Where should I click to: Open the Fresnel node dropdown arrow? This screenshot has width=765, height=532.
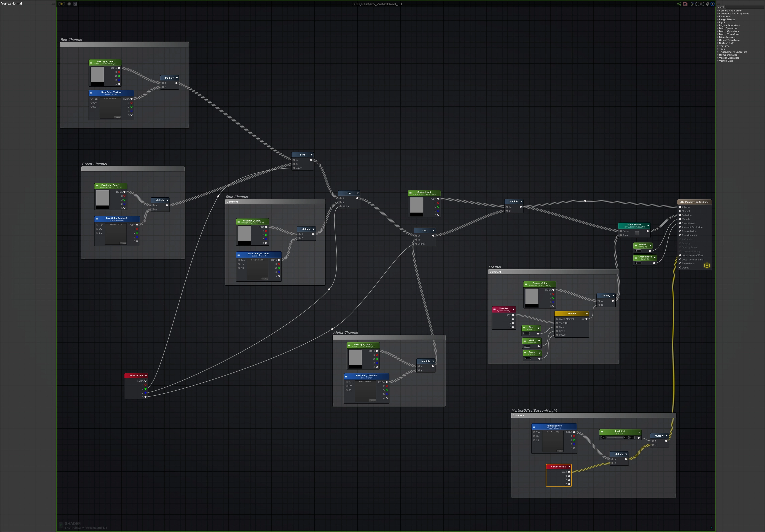coord(587,314)
